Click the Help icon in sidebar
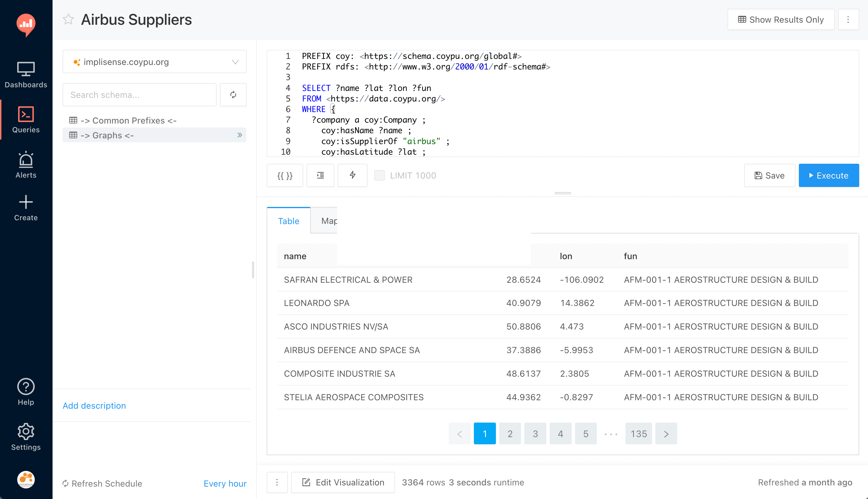 [x=26, y=386]
